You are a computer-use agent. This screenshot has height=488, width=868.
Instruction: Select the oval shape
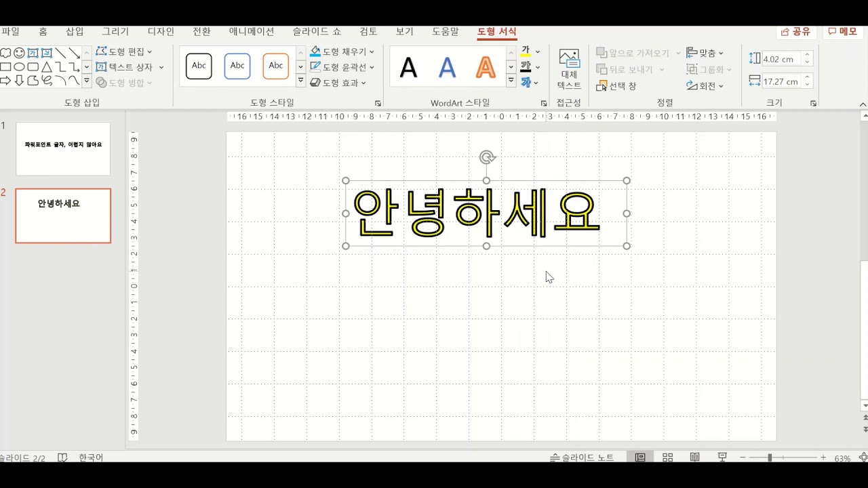(19, 67)
